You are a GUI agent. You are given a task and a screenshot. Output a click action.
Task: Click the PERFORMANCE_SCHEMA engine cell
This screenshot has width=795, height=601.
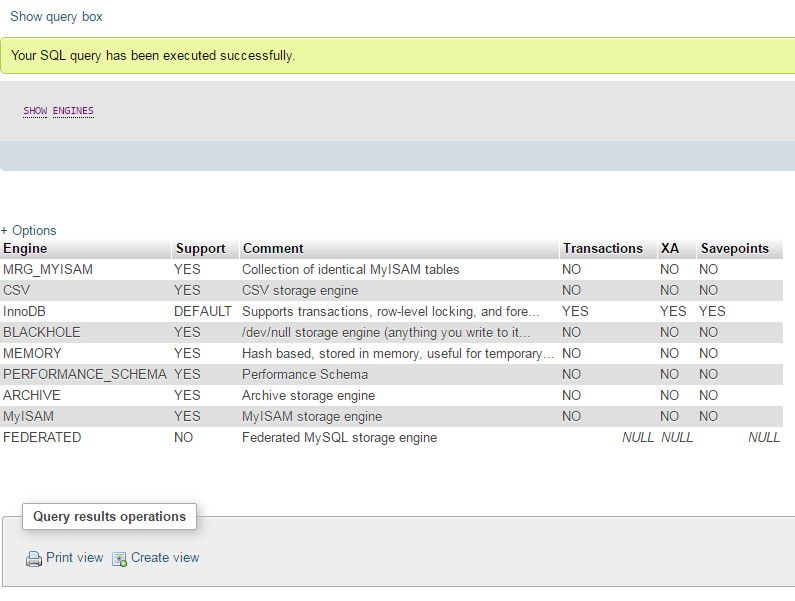pyautogui.click(x=85, y=374)
